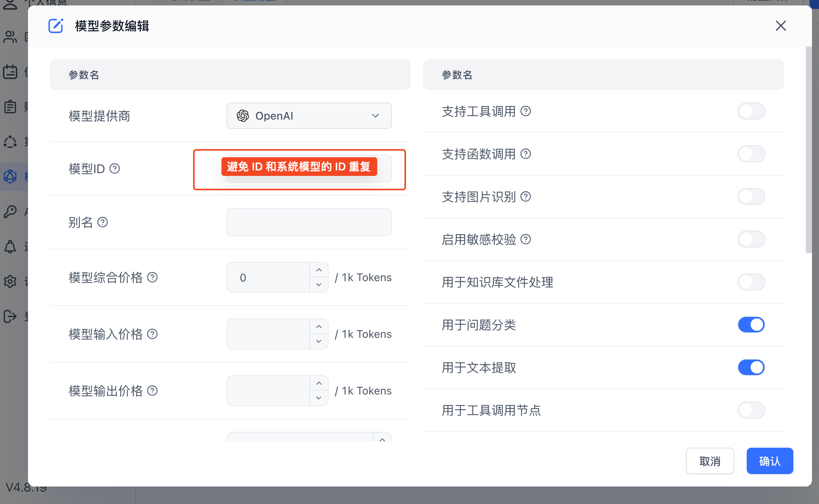This screenshot has width=819, height=504.
Task: Click help icon beside 支持函数调用
Action: pyautogui.click(x=526, y=154)
